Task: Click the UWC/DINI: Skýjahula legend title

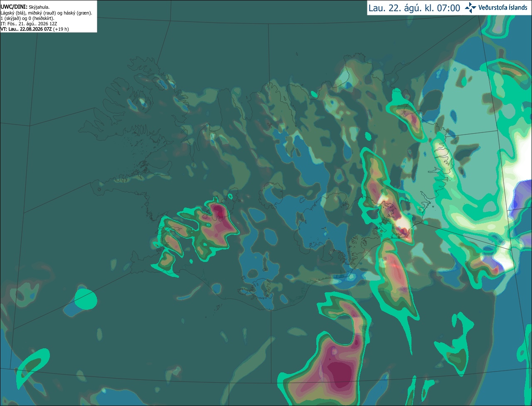Action: (x=25, y=7)
